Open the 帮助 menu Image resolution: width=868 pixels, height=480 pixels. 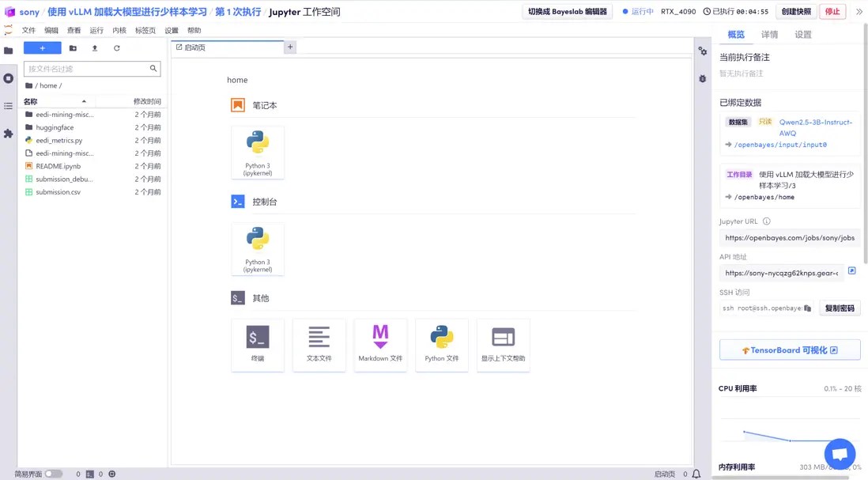194,31
